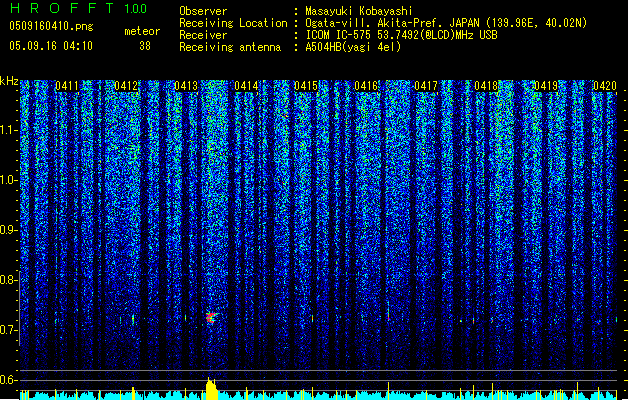Click the 0419 time marker
Viewport: 629px width, 400px height.
point(546,86)
